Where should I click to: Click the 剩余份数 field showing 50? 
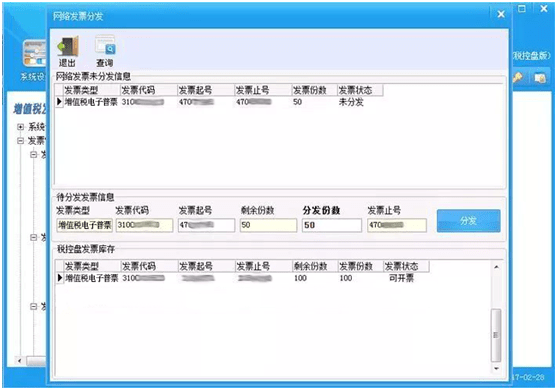tap(268, 225)
